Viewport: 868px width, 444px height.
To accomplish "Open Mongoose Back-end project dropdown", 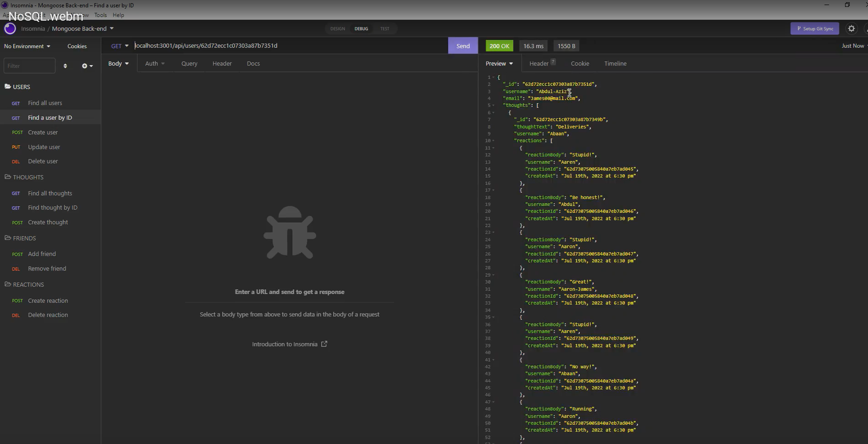I will coord(82,28).
